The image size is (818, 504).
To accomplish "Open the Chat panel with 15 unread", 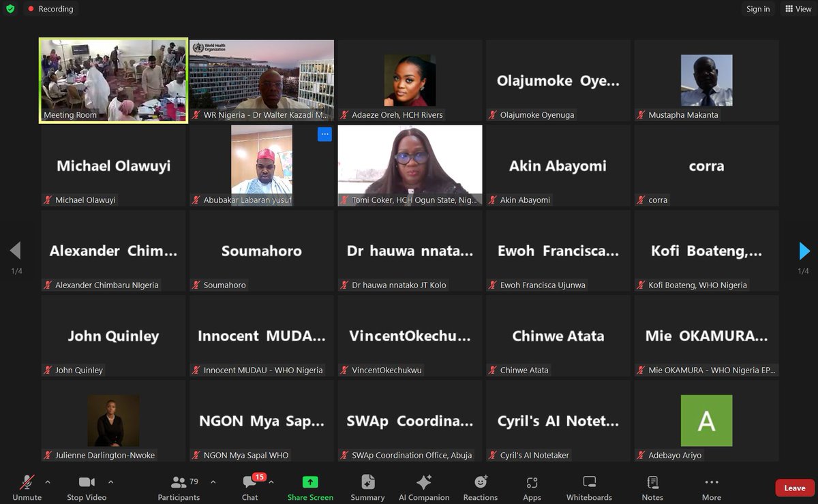I will click(x=250, y=487).
